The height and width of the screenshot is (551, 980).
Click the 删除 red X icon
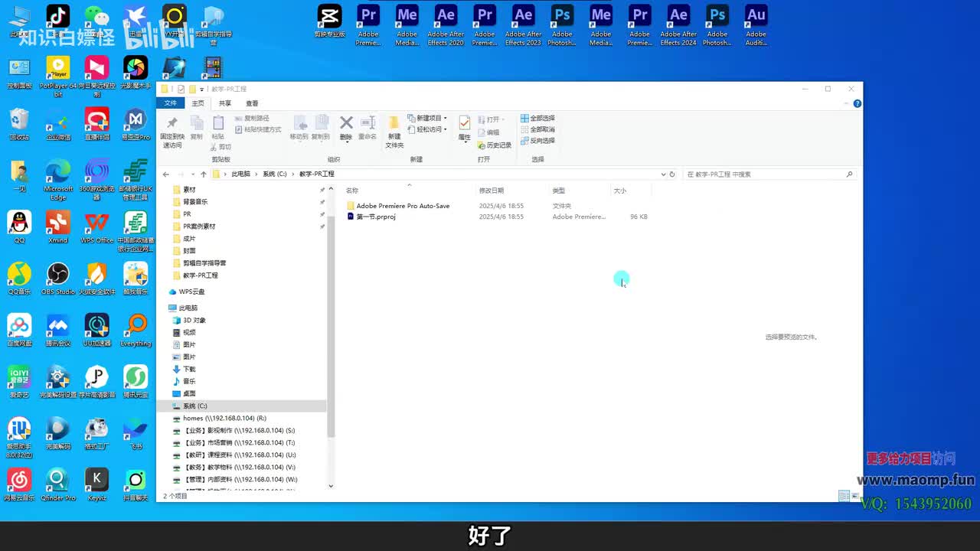coord(346,123)
